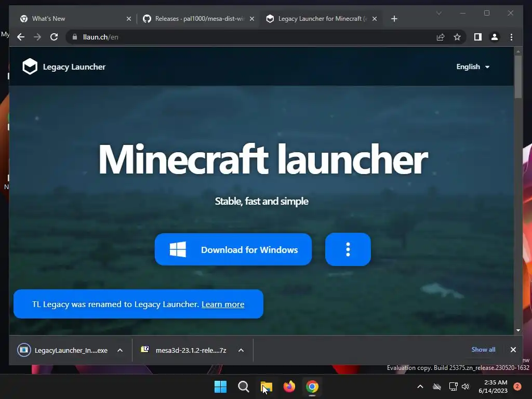Switch to the mesa-dist-win Releases tab

pos(198,19)
